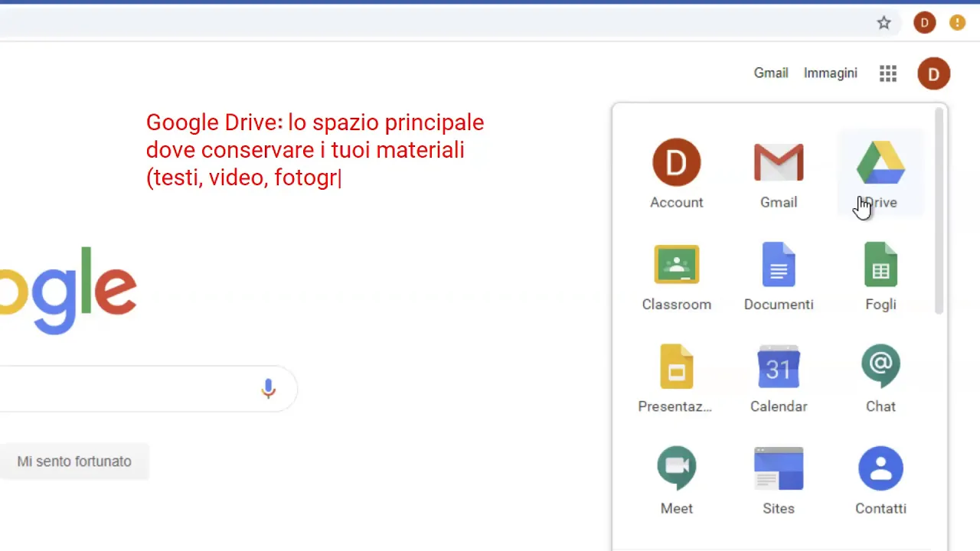This screenshot has width=980, height=551.
Task: Open Google Sites
Action: [779, 480]
